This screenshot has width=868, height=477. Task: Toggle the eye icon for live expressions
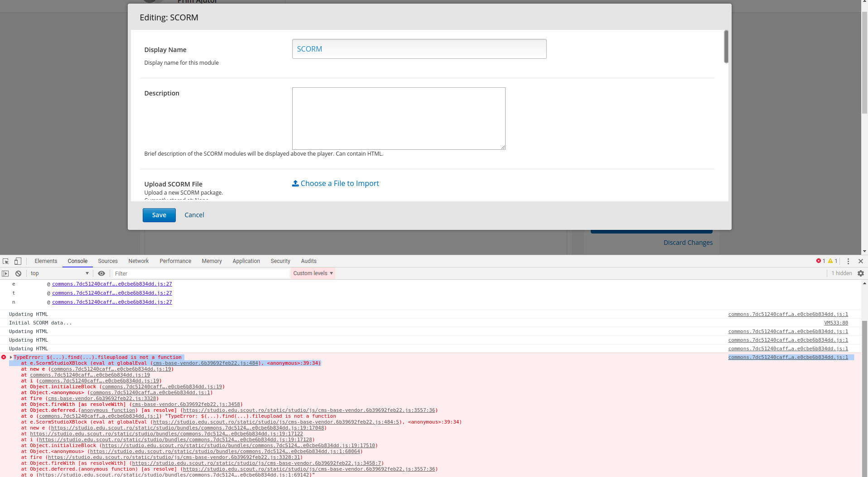click(x=101, y=273)
